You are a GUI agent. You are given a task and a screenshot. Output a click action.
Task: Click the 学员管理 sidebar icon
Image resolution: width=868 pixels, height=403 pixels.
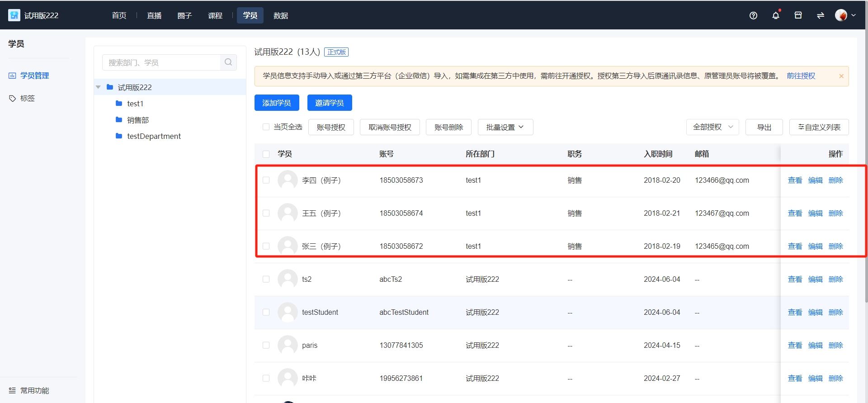tap(12, 76)
